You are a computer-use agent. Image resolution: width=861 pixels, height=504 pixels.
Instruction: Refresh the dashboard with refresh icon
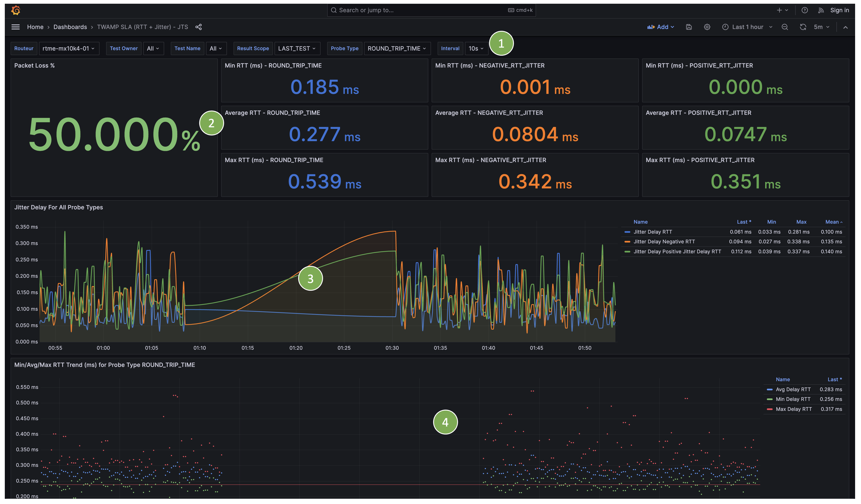point(803,27)
